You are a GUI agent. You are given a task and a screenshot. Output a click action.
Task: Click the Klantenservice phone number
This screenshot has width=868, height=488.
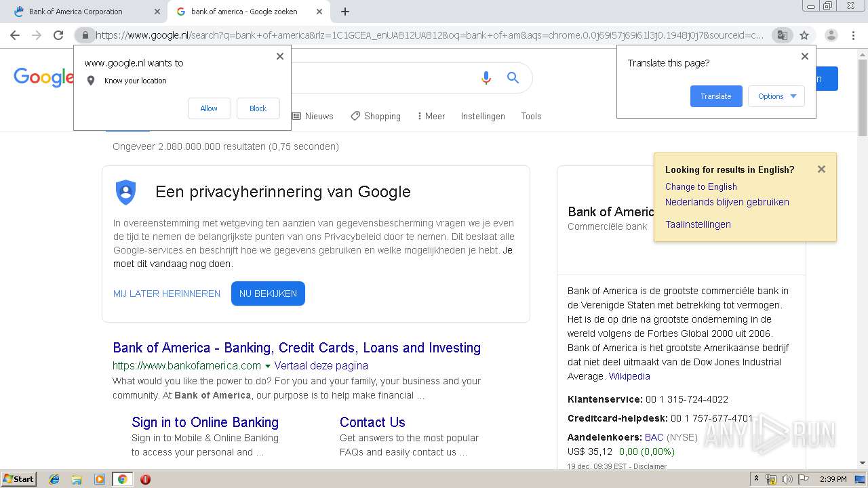[687, 399]
